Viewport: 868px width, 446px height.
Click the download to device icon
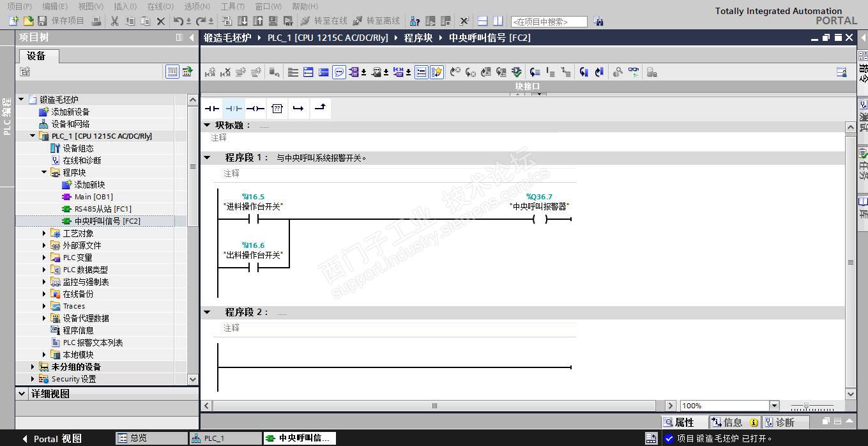pos(243,21)
